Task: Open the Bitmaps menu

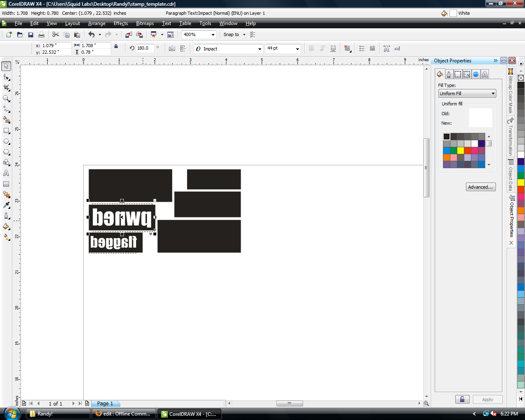Action: click(x=145, y=23)
